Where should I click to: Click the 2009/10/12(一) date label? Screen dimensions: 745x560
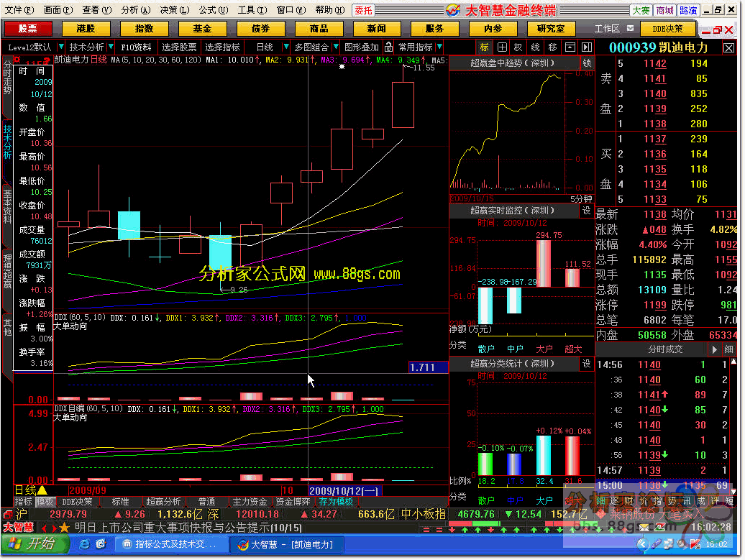pyautogui.click(x=344, y=491)
